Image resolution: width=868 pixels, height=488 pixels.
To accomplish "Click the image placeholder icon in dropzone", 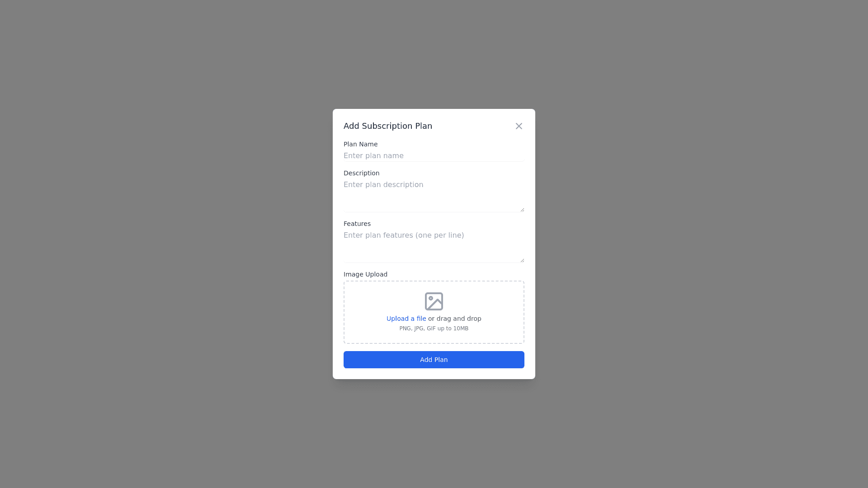I will [x=434, y=301].
